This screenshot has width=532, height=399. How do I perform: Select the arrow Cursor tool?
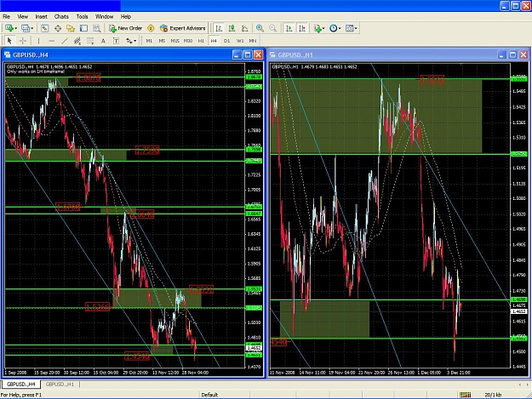click(9, 41)
